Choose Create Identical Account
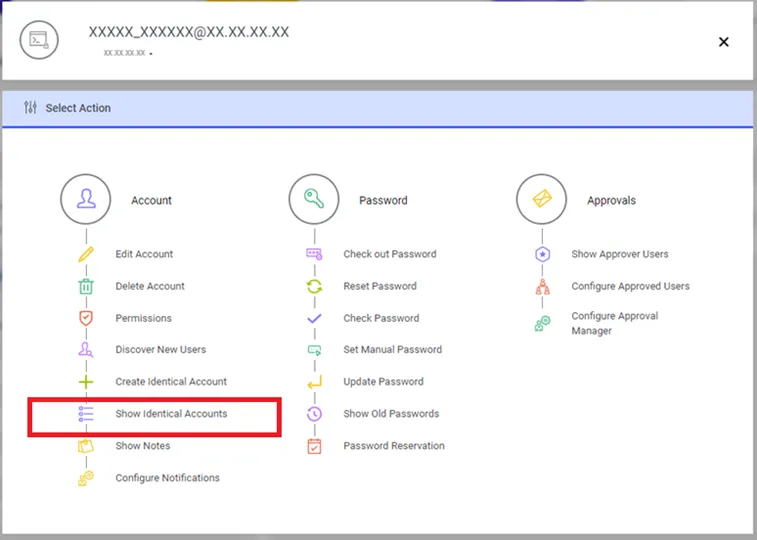 pos(171,382)
